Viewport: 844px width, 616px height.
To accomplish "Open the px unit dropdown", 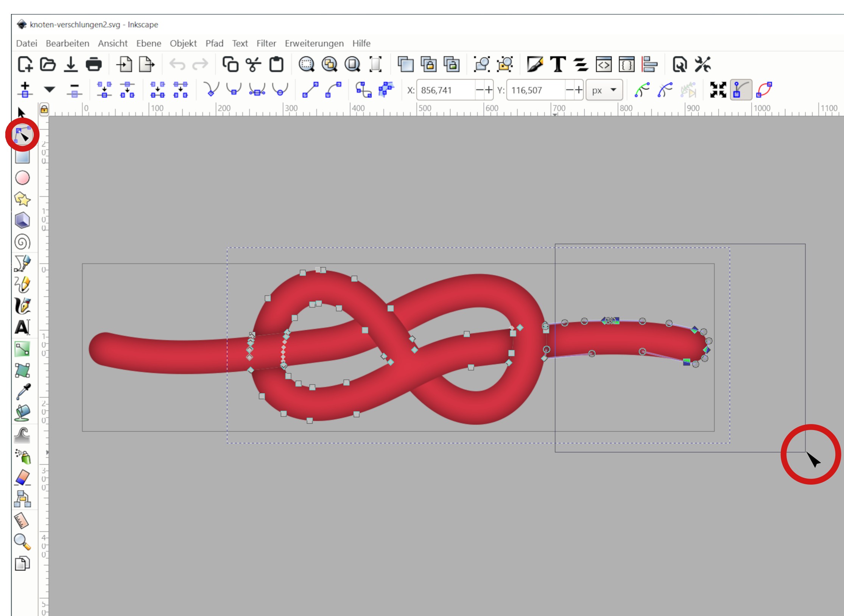I will coord(604,90).
